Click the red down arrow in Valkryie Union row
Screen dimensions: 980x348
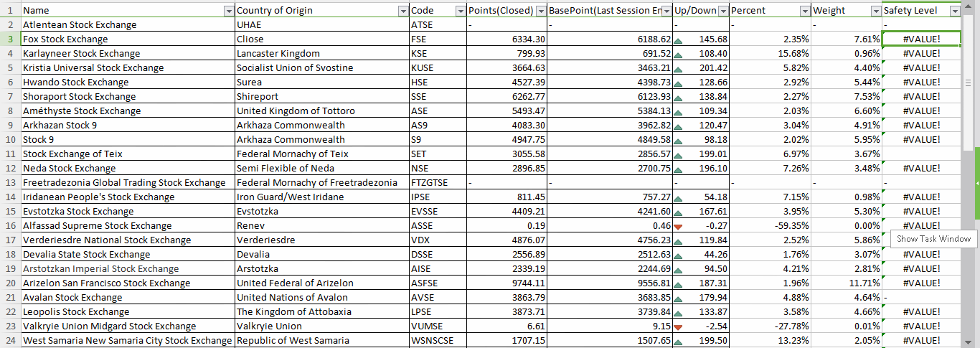click(678, 327)
